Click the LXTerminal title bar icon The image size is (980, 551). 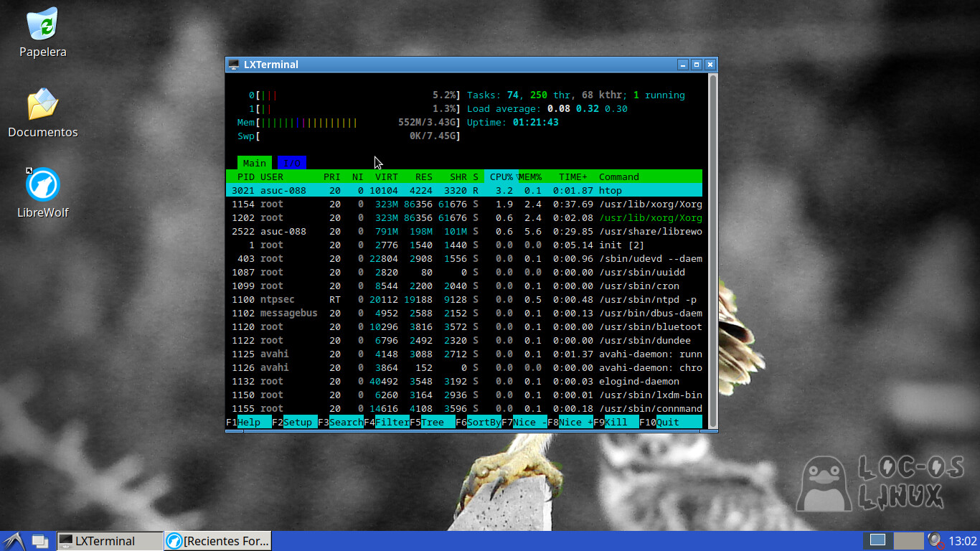tap(233, 65)
